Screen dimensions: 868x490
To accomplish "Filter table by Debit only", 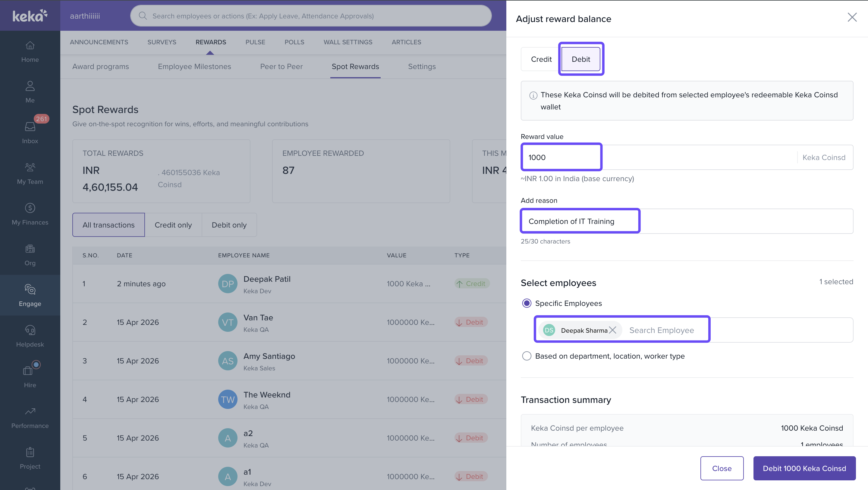I will pos(229,225).
